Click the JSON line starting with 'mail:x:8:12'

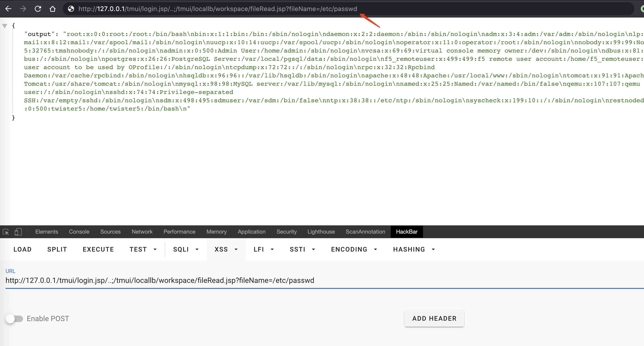coord(334,42)
